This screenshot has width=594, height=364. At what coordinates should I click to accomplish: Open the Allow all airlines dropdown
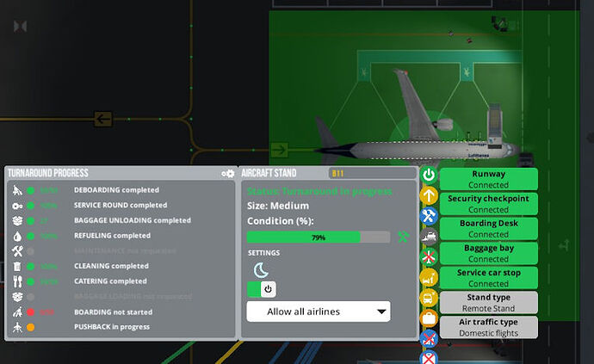pyautogui.click(x=318, y=311)
